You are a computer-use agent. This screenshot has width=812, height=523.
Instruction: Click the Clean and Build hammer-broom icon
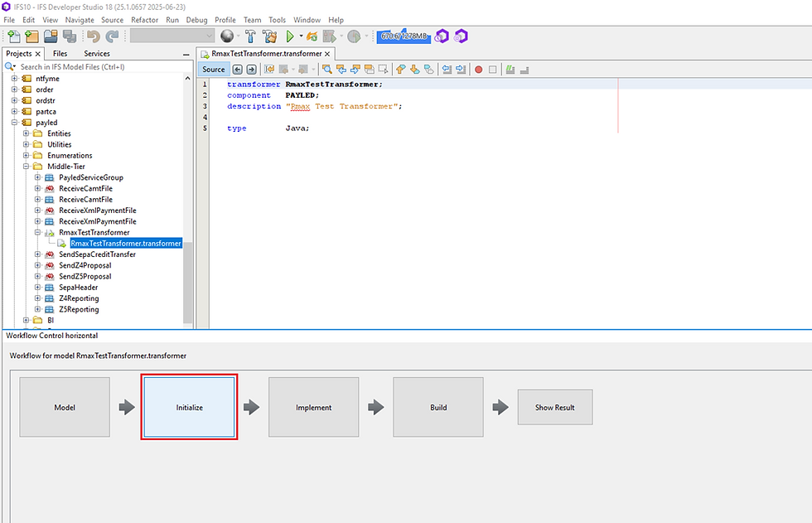(x=270, y=36)
